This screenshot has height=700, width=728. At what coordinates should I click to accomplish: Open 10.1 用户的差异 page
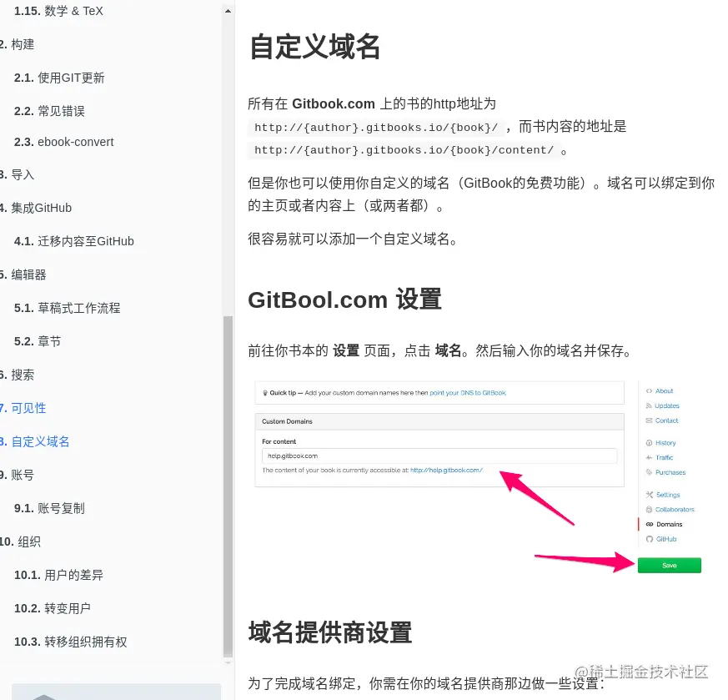click(59, 576)
